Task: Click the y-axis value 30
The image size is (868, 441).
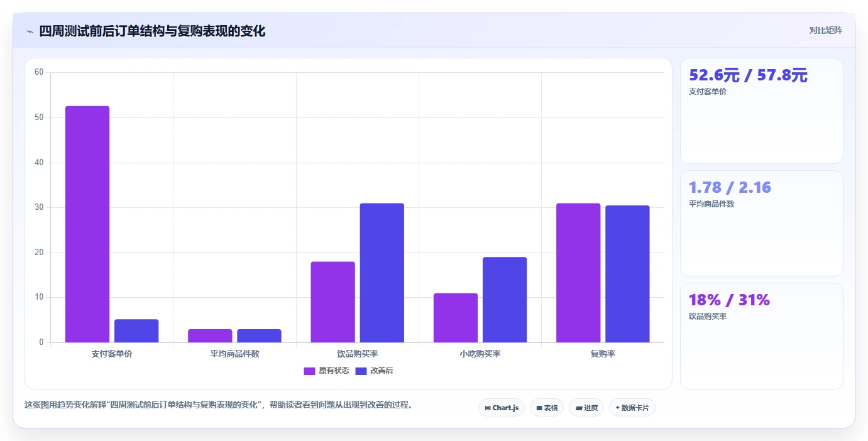Action: [39, 207]
